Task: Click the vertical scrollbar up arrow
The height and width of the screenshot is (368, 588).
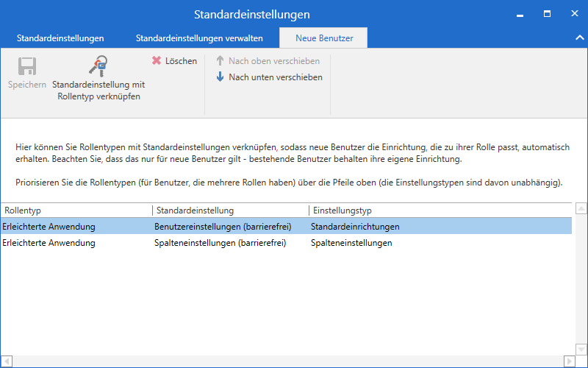Action: pos(581,209)
